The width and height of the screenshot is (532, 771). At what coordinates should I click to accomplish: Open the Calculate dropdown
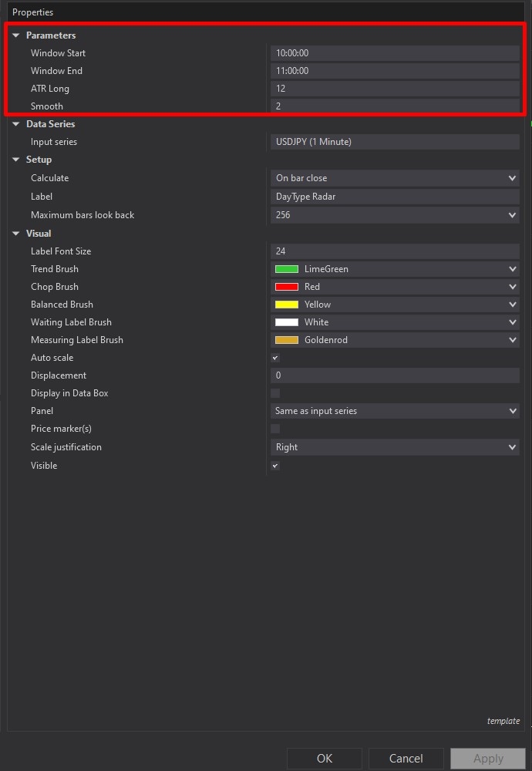point(394,177)
